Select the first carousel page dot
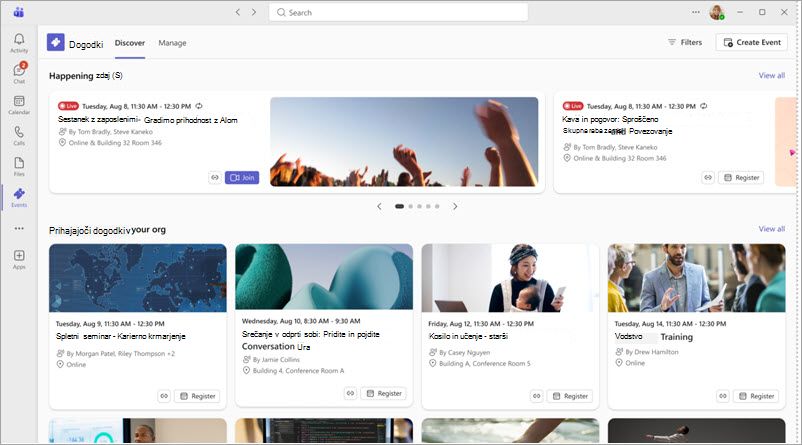The image size is (802, 445). pos(399,207)
